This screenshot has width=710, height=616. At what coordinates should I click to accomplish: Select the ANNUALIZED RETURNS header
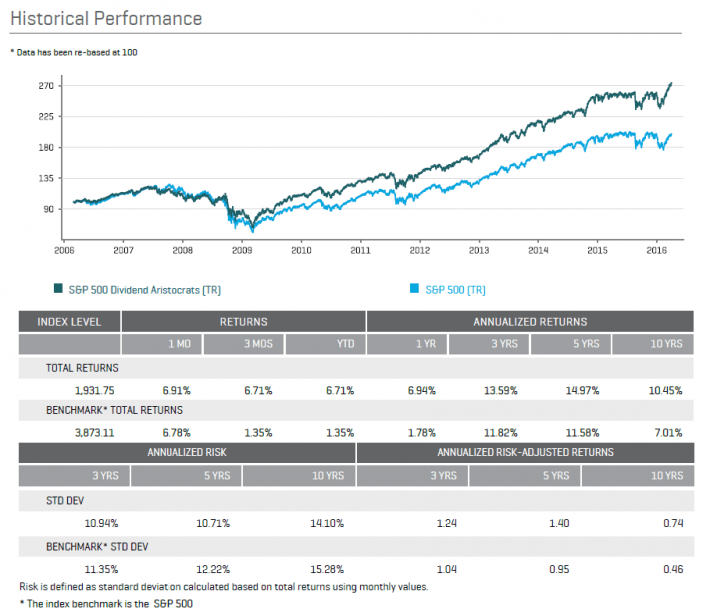530,322
